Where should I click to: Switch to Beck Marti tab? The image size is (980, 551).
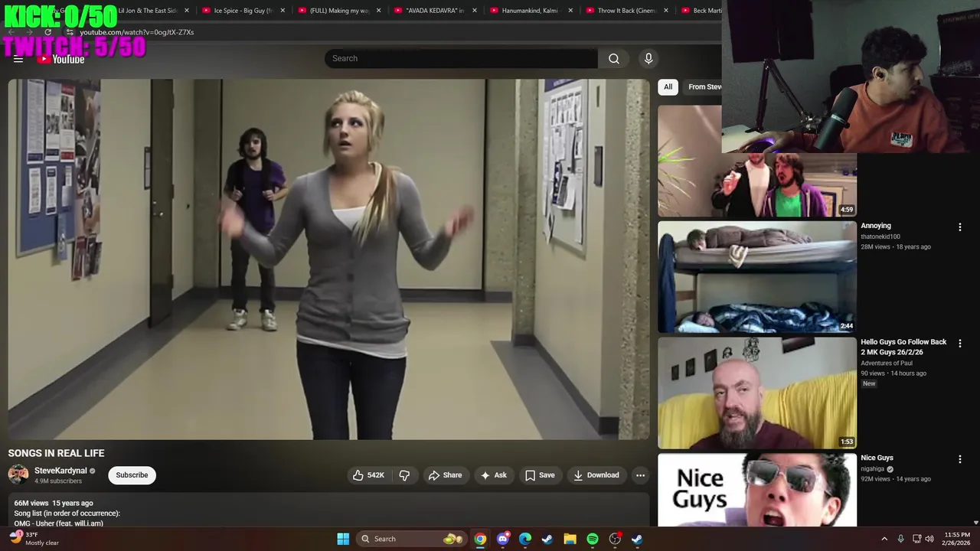pos(701,11)
